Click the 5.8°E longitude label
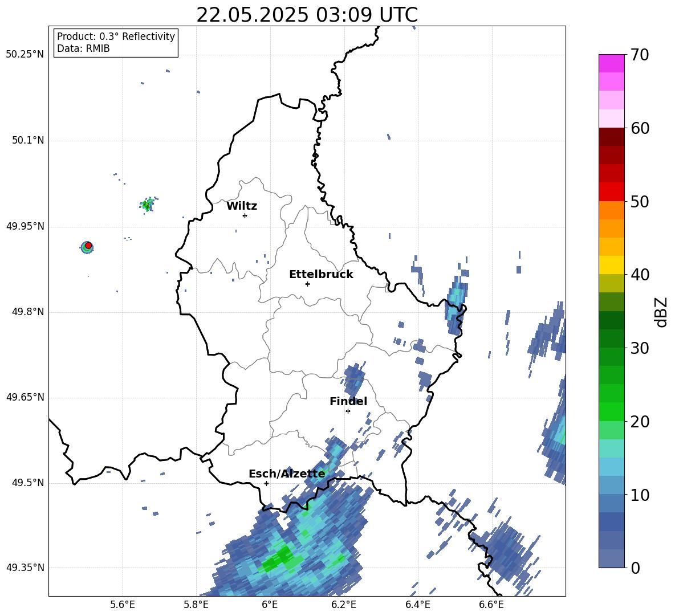Viewport: 675px width, 616px height. click(x=196, y=605)
